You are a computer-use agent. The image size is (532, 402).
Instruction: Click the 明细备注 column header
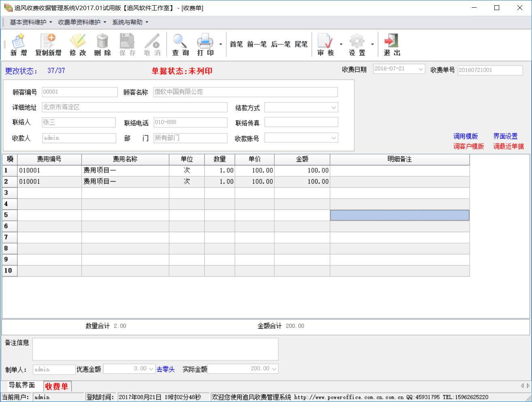tap(400, 159)
